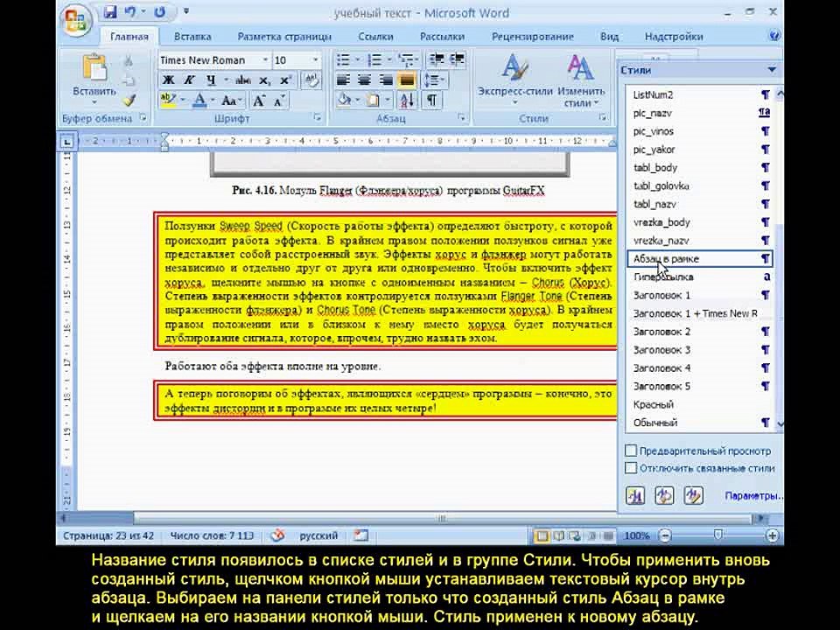The width and height of the screenshot is (840, 630).
Task: Open the line spacing dropdown
Action: [435, 80]
